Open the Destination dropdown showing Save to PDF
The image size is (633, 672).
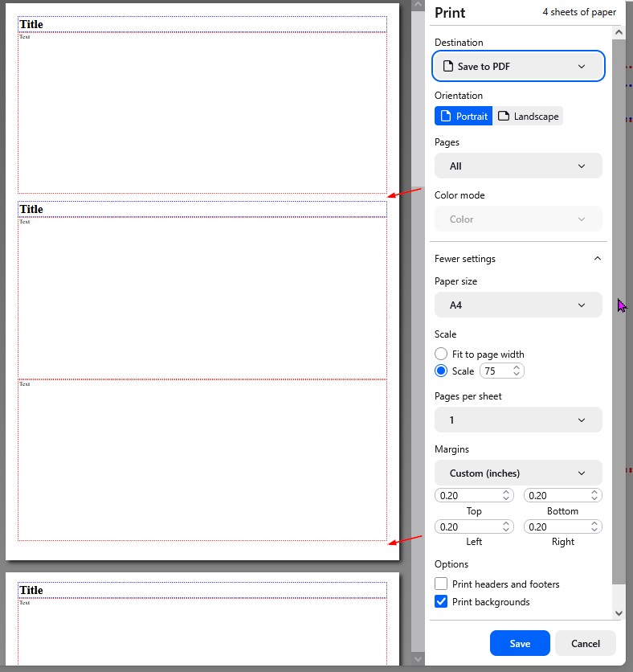click(x=518, y=66)
